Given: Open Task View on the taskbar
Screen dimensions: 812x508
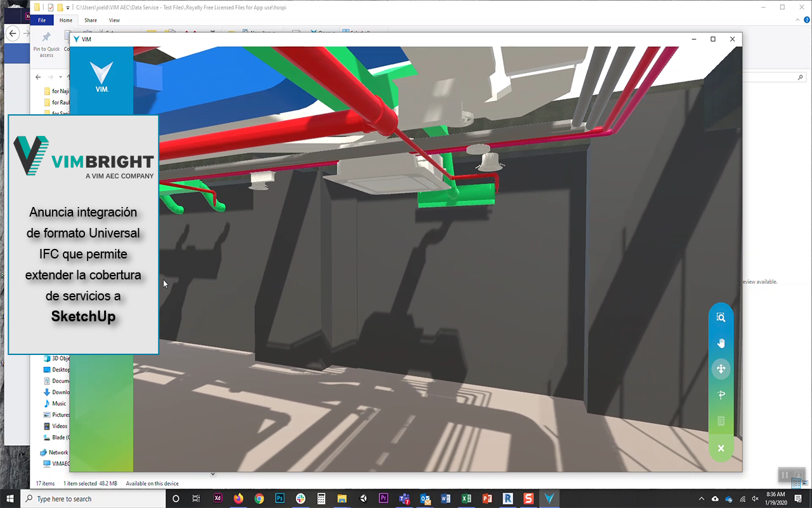Looking at the screenshot, I should click(x=196, y=498).
